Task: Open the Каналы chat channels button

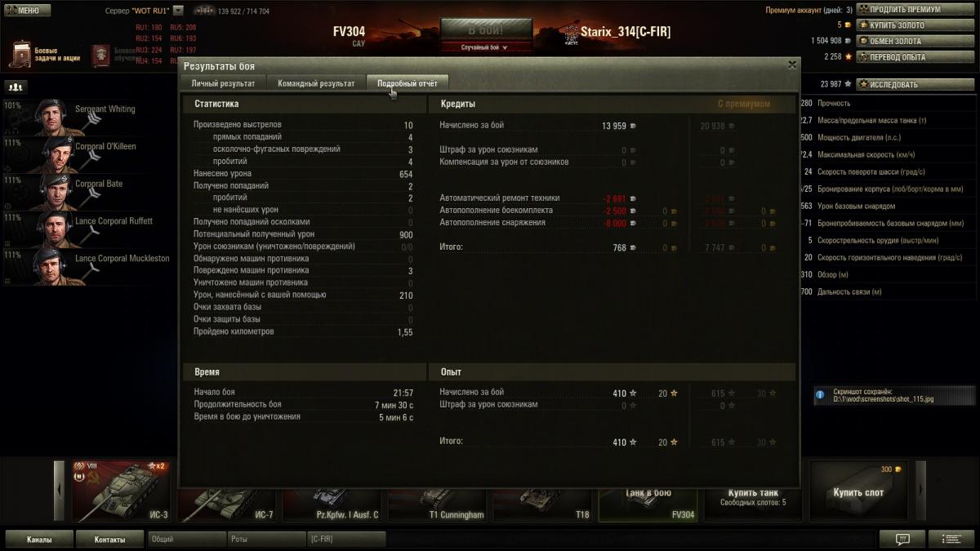Action: [x=39, y=540]
